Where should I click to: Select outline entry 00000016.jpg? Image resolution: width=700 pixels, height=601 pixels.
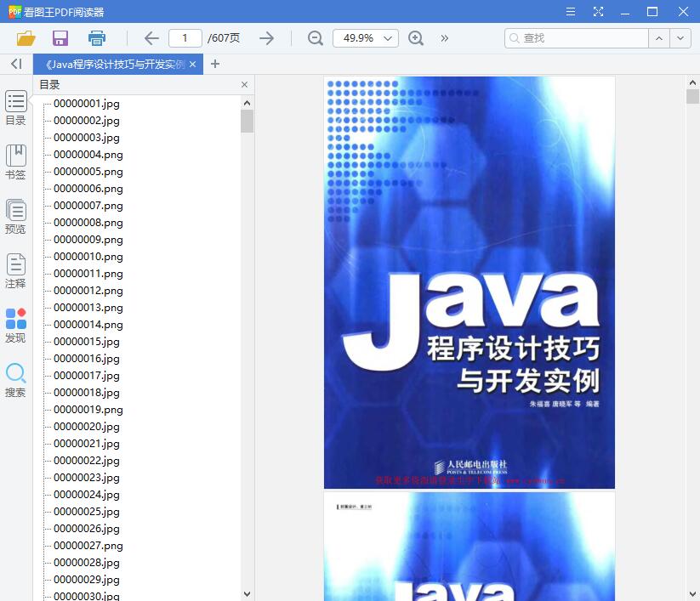click(x=87, y=358)
